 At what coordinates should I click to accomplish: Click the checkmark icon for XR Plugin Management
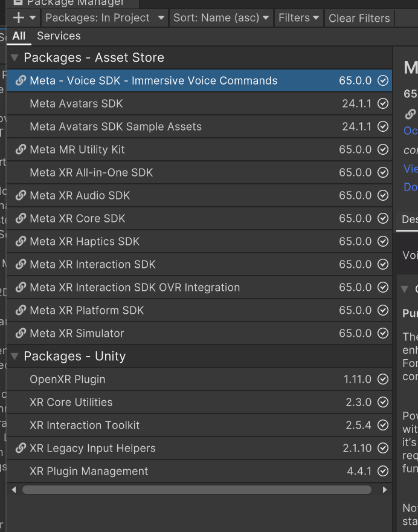383,471
